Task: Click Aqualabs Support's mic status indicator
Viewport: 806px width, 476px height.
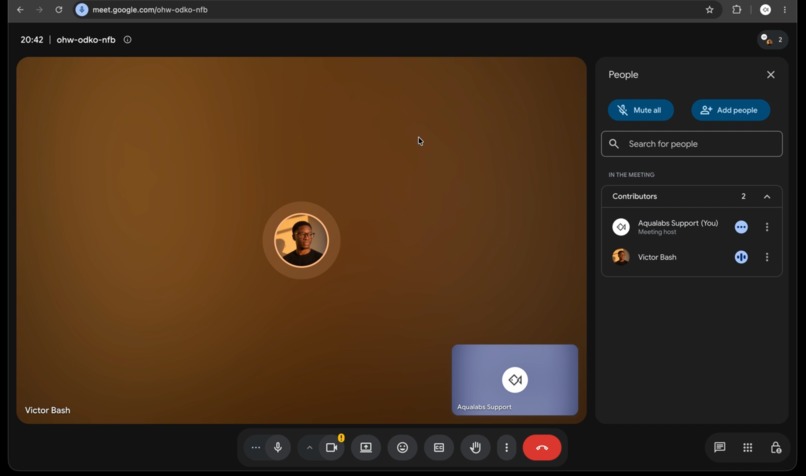Action: pyautogui.click(x=741, y=227)
